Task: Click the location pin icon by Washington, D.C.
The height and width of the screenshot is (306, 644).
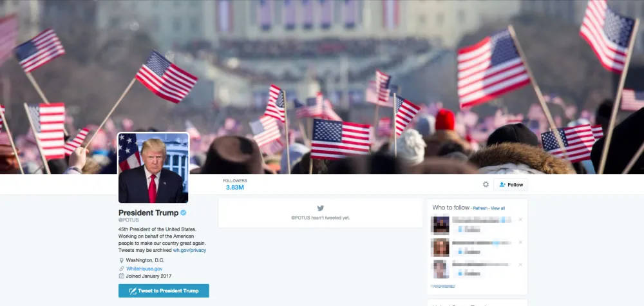Action: (121, 260)
